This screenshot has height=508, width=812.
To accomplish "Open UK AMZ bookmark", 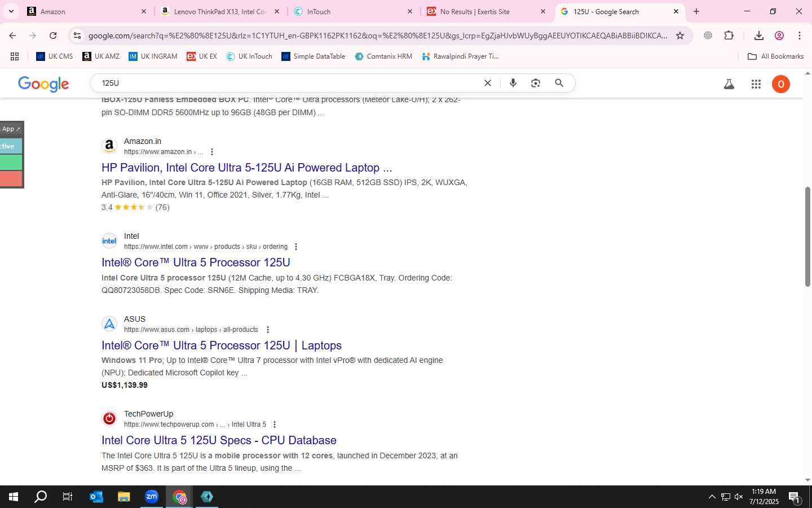I will click(101, 56).
